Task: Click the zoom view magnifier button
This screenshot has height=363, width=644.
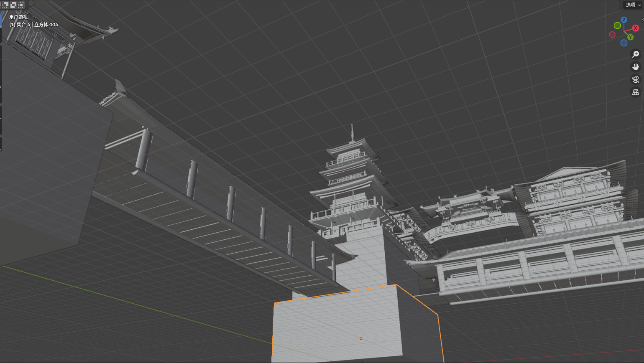Action: pos(636,54)
